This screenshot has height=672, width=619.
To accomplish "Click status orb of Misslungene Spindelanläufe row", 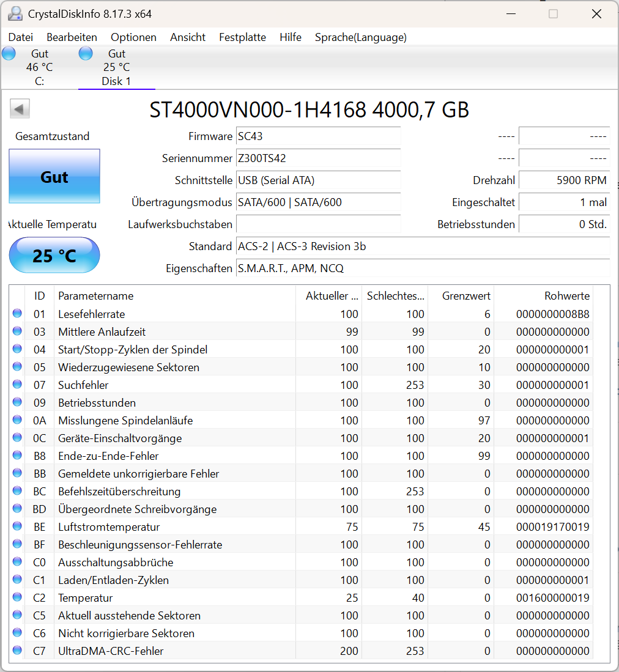I will point(17,419).
